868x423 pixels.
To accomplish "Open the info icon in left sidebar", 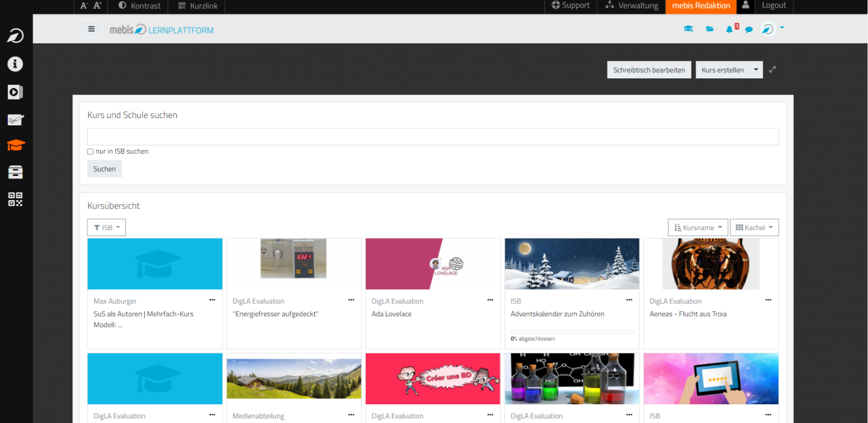I will point(16,64).
